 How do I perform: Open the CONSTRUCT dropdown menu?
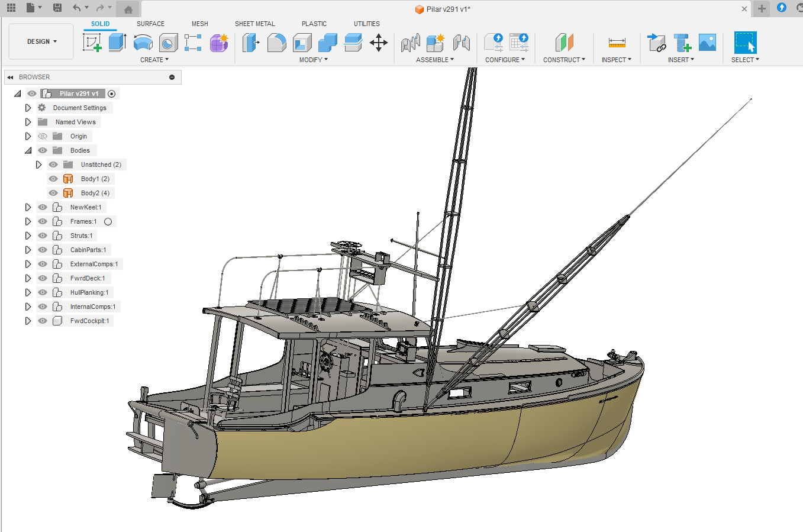pyautogui.click(x=564, y=60)
